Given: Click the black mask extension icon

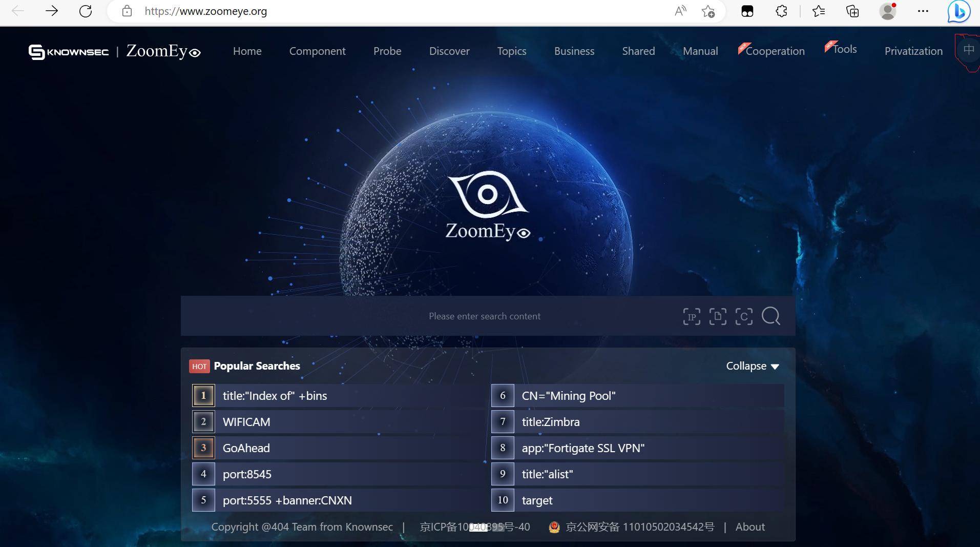Looking at the screenshot, I should 747,11.
